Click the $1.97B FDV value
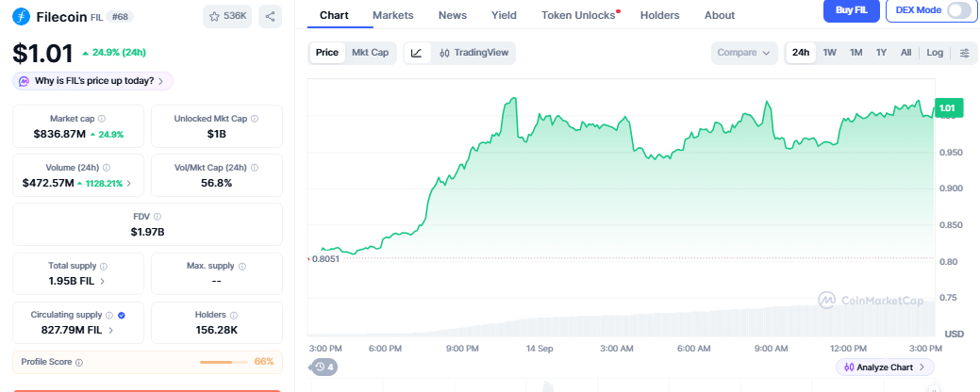This screenshot has height=392, width=980. [x=147, y=232]
